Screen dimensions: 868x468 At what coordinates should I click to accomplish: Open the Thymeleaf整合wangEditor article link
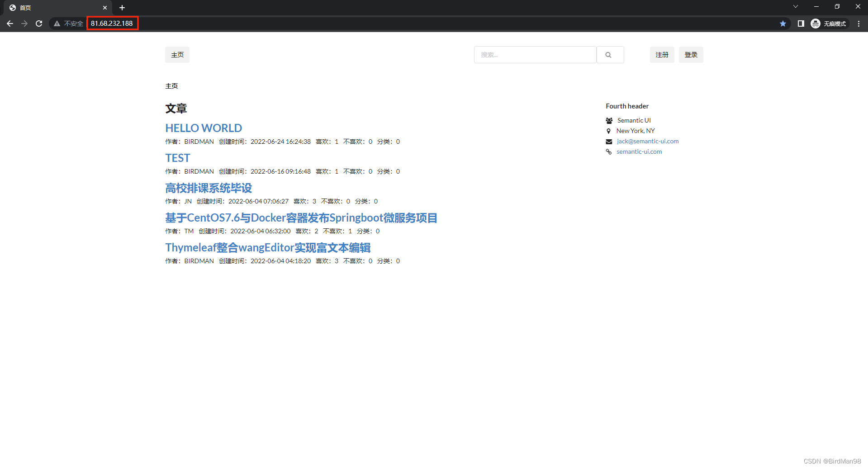pyautogui.click(x=268, y=247)
